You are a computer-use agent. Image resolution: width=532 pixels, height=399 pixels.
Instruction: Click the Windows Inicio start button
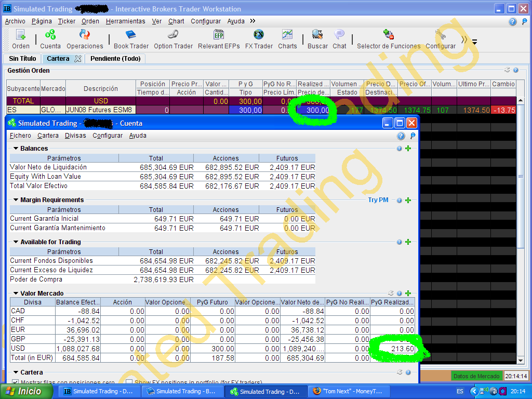click(x=26, y=391)
